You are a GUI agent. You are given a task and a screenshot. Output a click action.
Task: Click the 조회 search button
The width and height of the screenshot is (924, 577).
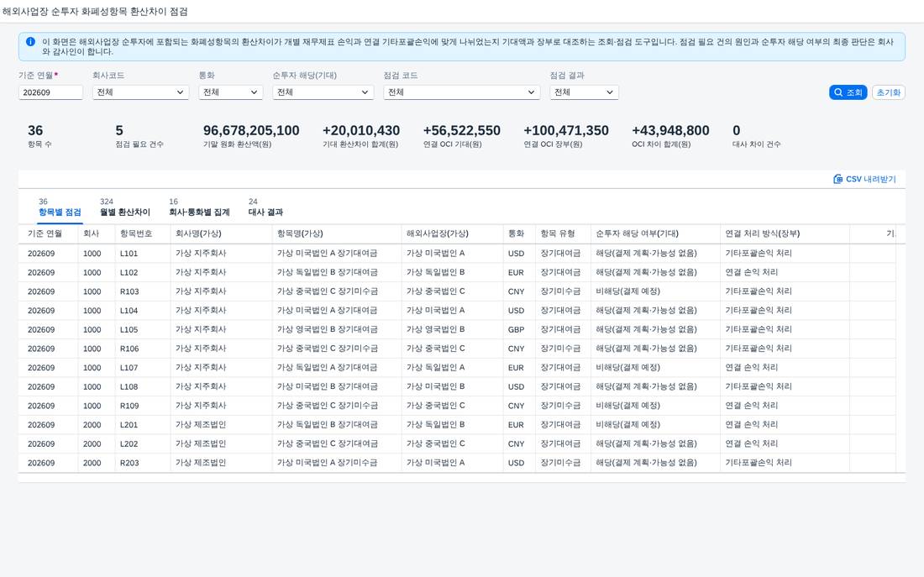click(848, 92)
